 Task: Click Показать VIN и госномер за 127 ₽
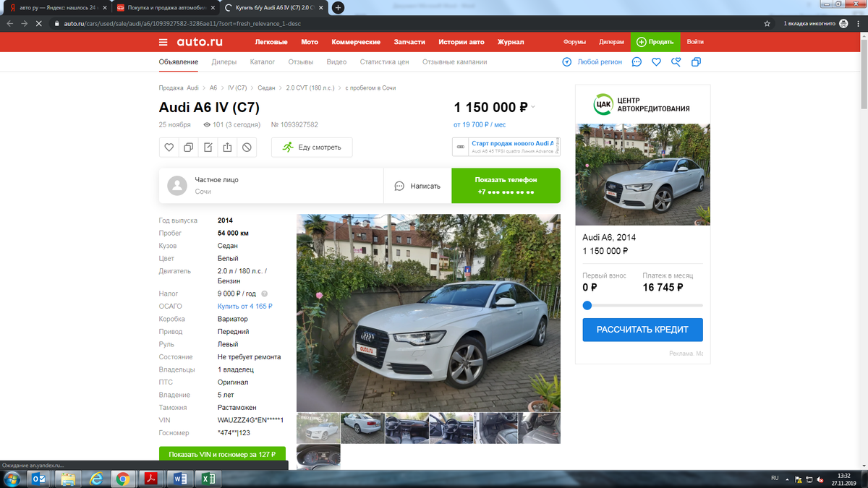pos(222,455)
